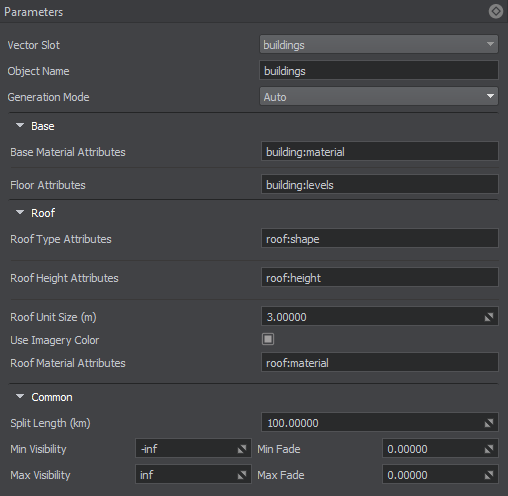Click the Roof Type Attributes field
The image size is (508, 496).
tap(380, 238)
